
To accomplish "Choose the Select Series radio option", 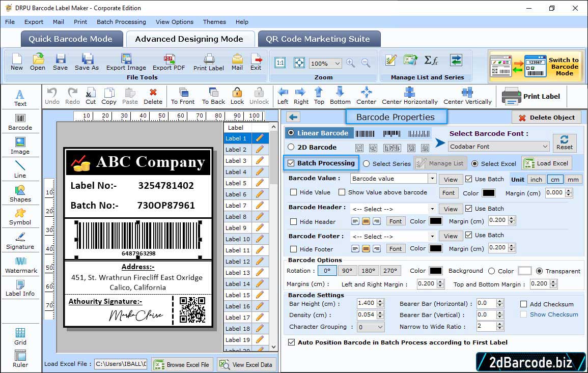I will [x=367, y=163].
